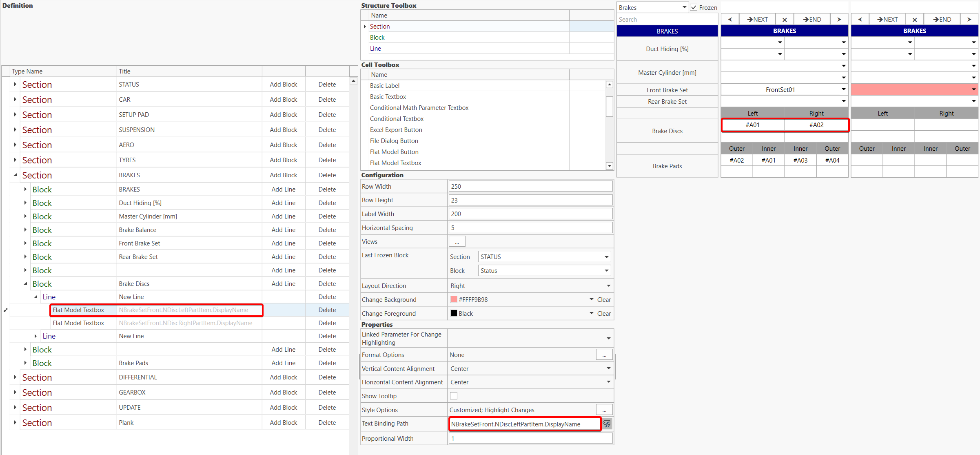This screenshot has width=980, height=455.
Task: Open the FrontSet01 dropdown
Action: pyautogui.click(x=843, y=89)
